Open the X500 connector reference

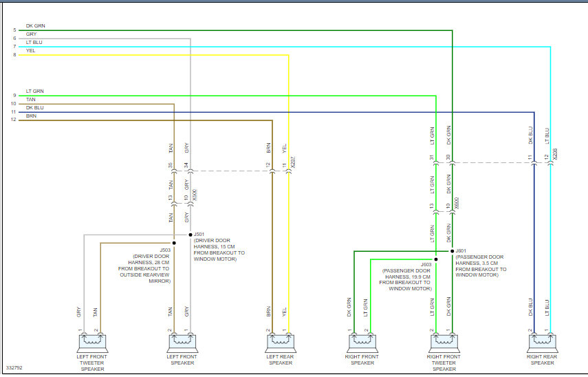click(x=195, y=195)
